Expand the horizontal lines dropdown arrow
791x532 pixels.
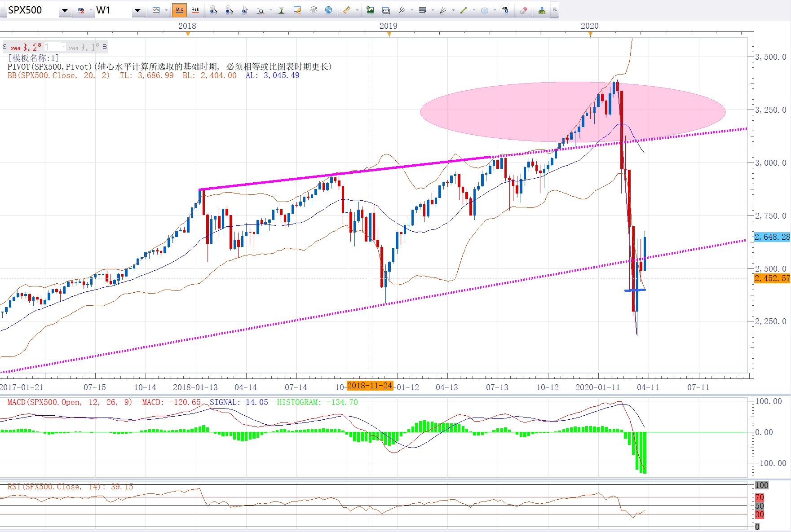[433, 10]
